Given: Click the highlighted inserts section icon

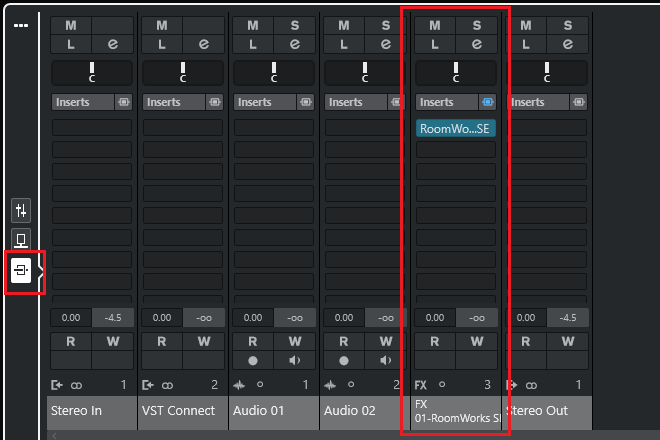Looking at the screenshot, I should click(x=21, y=271).
